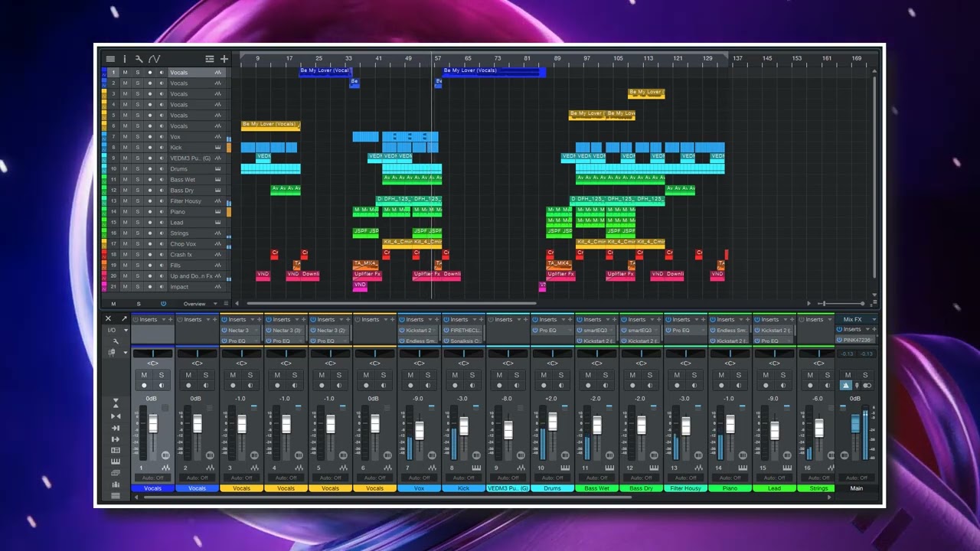Open the track inspector info icon
The width and height of the screenshot is (980, 551).
click(125, 59)
